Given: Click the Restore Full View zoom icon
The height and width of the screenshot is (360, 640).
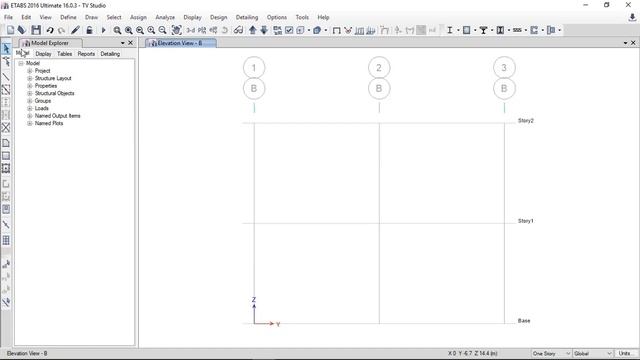Looking at the screenshot, I should (129, 30).
